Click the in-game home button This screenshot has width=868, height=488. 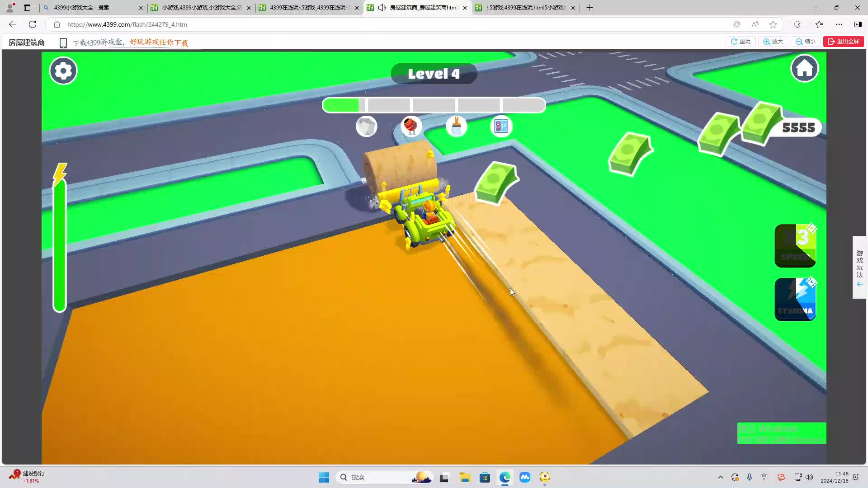tap(804, 69)
